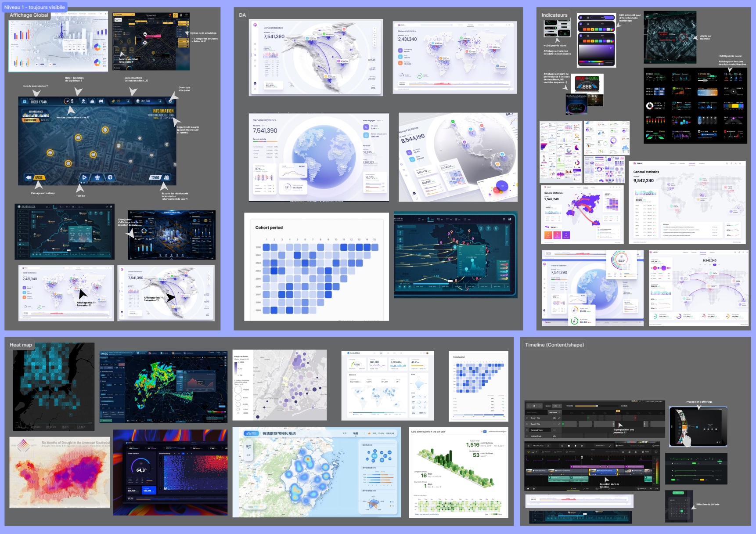Click the previous arrow left of Speed's play button
This screenshot has height=534, width=756.
point(529,406)
